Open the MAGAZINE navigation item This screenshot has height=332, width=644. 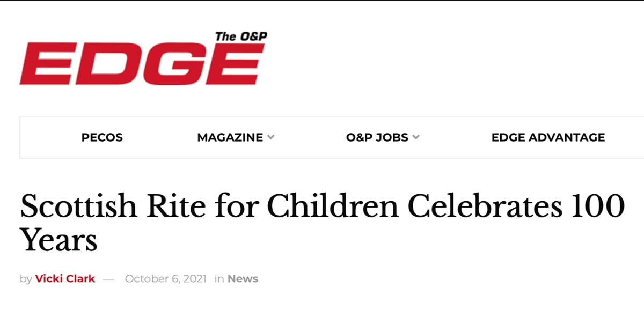[230, 137]
